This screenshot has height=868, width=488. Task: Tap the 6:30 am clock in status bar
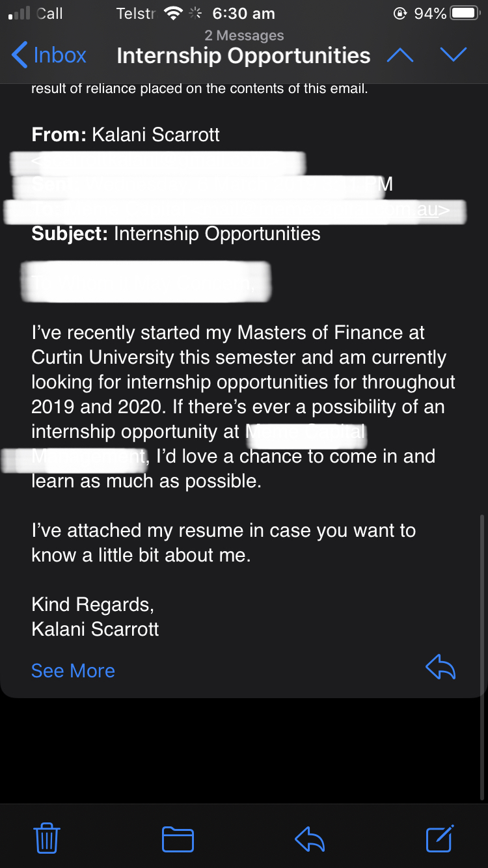243,14
